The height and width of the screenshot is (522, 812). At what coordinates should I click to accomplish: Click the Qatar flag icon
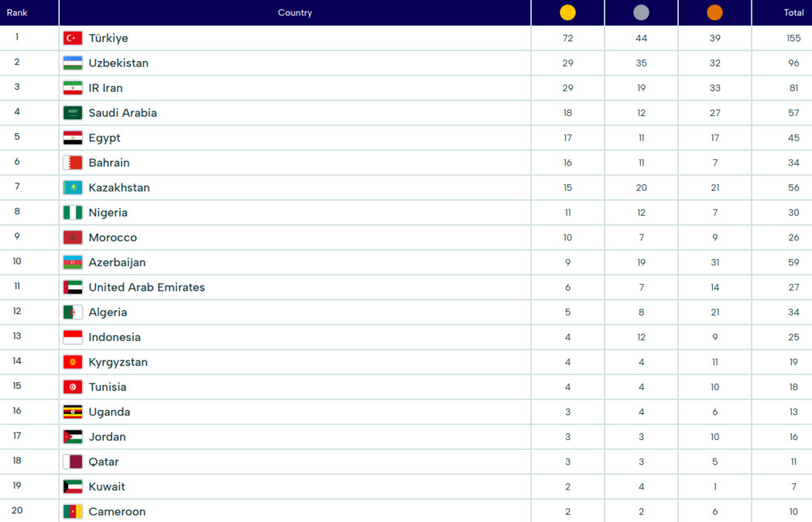click(73, 462)
